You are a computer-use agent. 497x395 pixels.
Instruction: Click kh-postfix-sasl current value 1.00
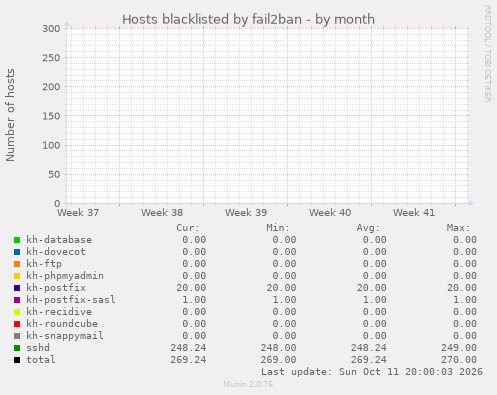194,300
